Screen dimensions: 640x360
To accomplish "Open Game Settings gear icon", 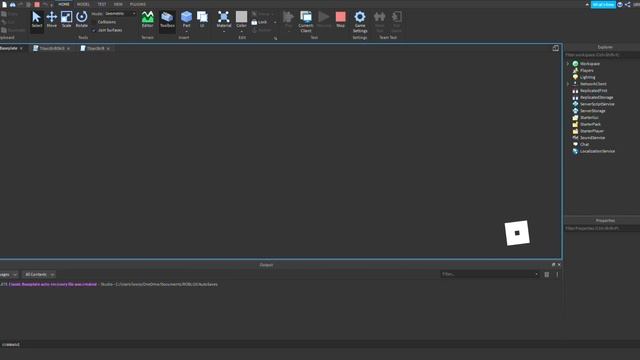I will [360, 17].
